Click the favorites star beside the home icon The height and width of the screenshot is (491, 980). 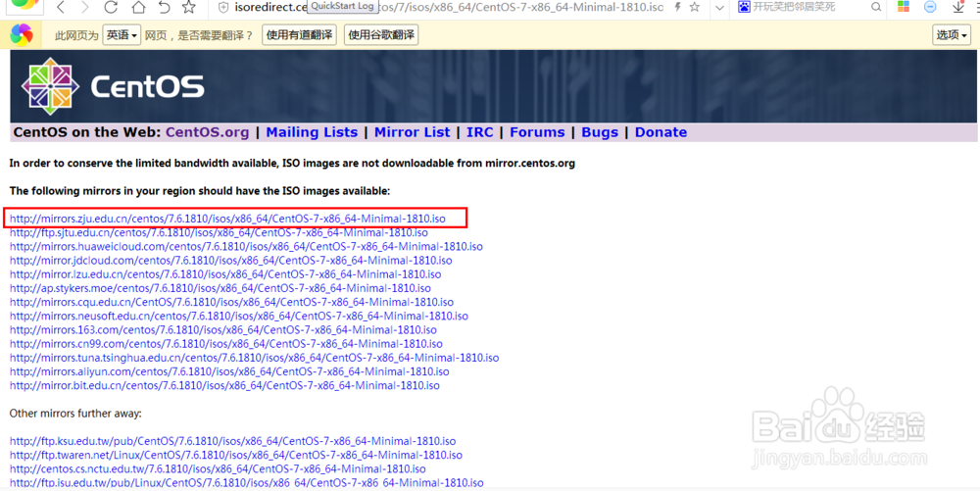pos(189,7)
